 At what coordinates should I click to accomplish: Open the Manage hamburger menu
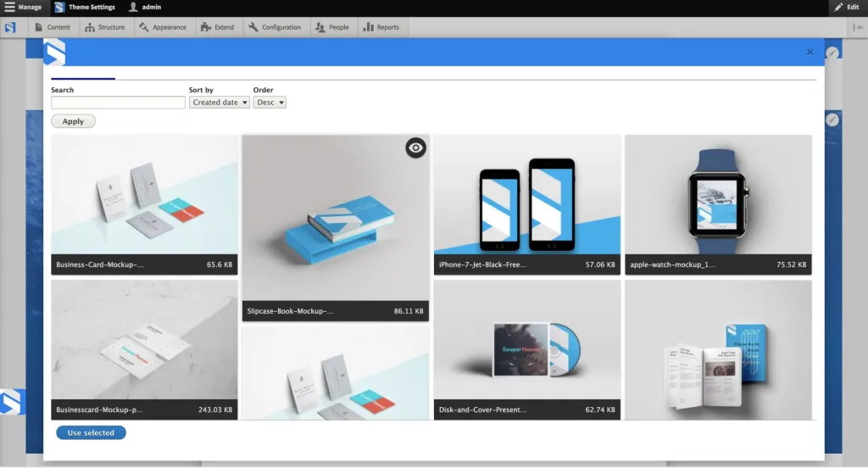click(10, 8)
